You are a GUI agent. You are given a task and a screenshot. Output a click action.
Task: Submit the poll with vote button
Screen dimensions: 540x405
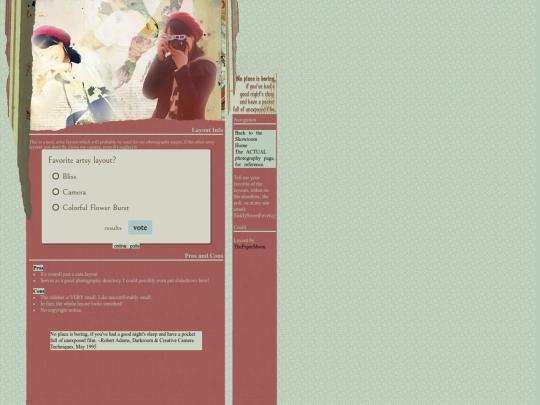pyautogui.click(x=140, y=228)
